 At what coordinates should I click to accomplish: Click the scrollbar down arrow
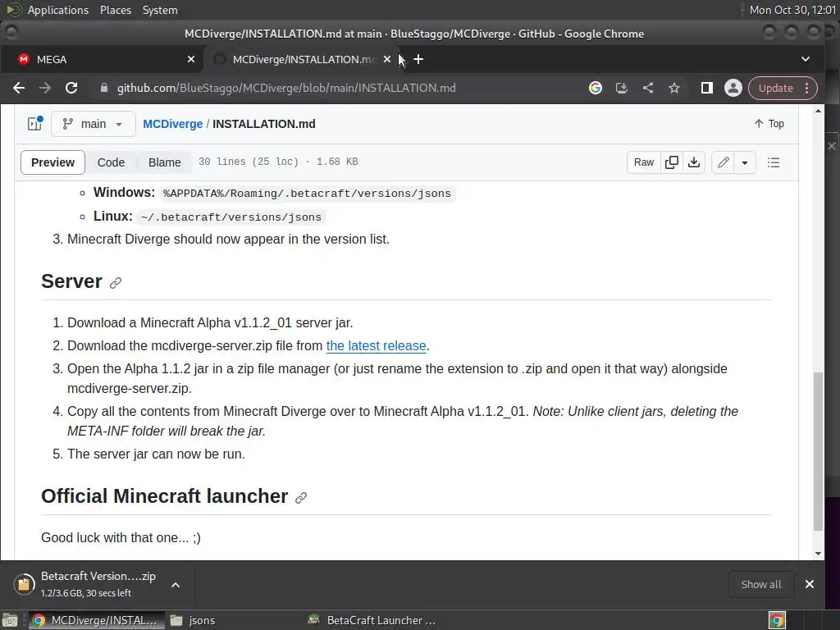point(818,554)
